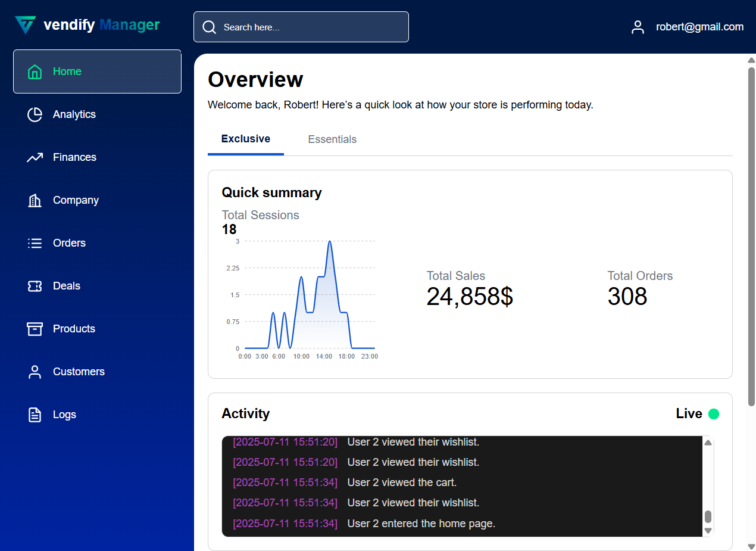Switch to the Exclusive tab
Image resolution: width=756 pixels, height=551 pixels.
(246, 139)
